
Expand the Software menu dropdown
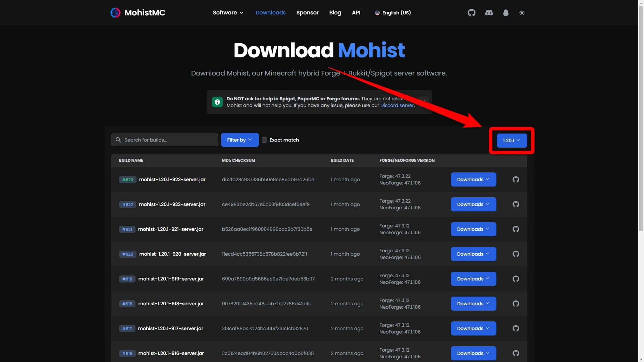click(228, 13)
